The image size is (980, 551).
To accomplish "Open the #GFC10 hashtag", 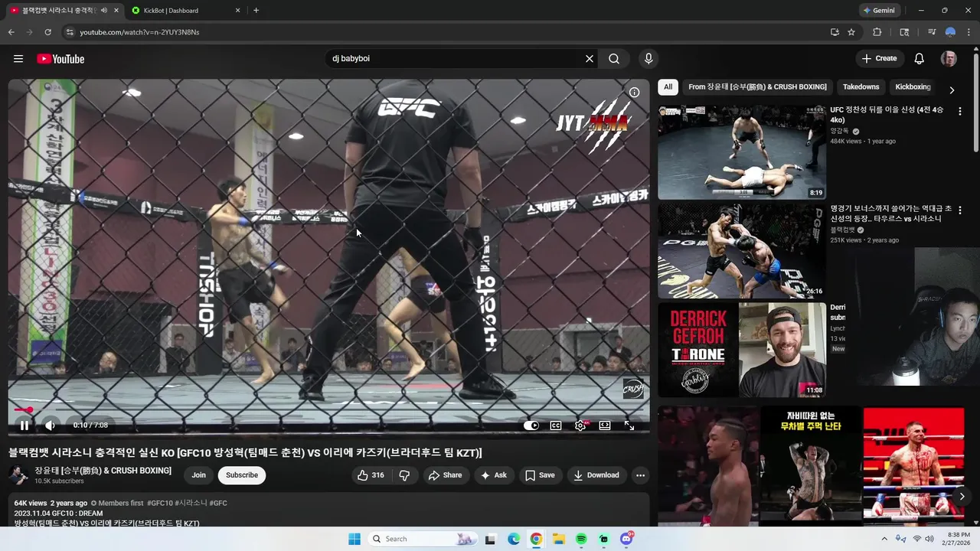I will pyautogui.click(x=160, y=503).
